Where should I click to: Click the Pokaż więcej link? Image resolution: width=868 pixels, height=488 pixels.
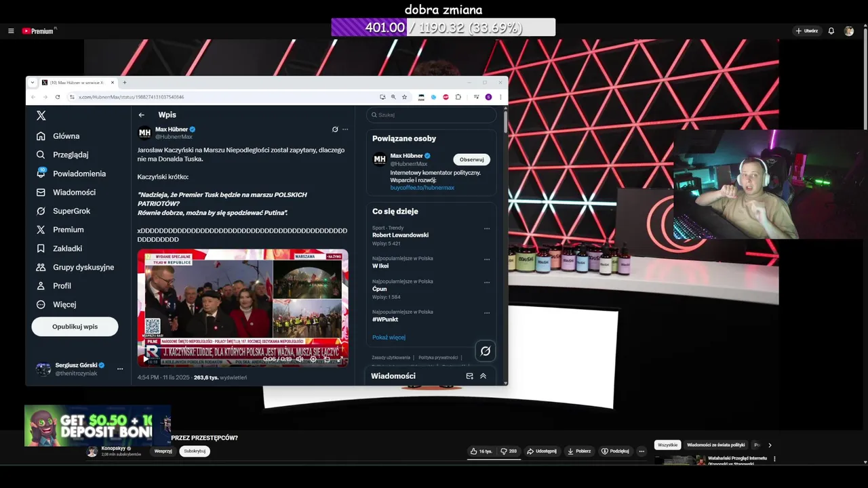tap(389, 338)
